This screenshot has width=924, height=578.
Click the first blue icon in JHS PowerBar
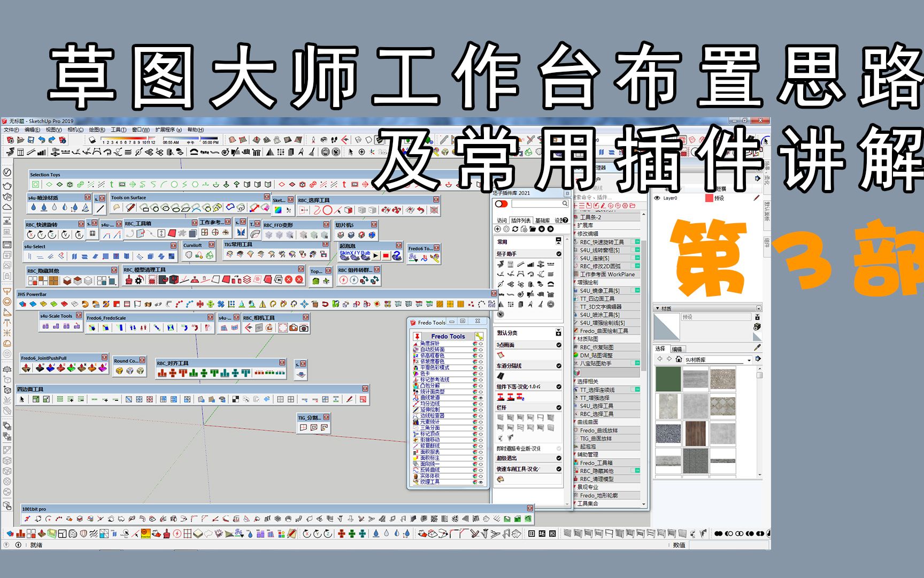[x=22, y=304]
